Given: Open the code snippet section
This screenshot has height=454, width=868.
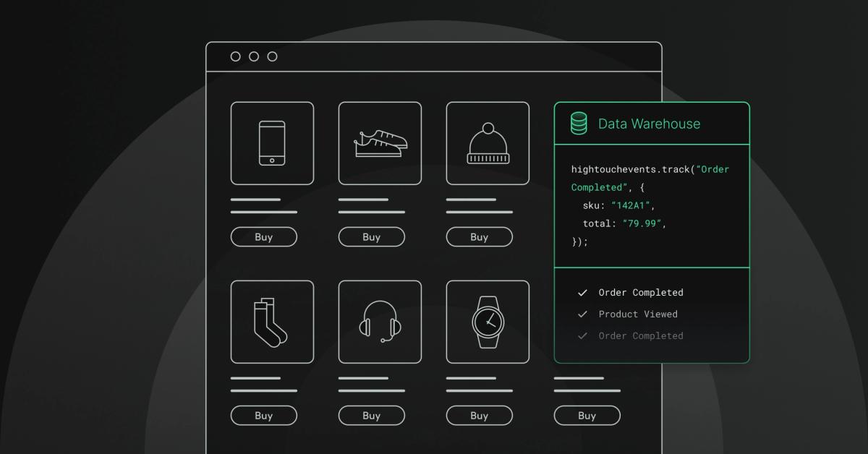Looking at the screenshot, I should (651, 205).
